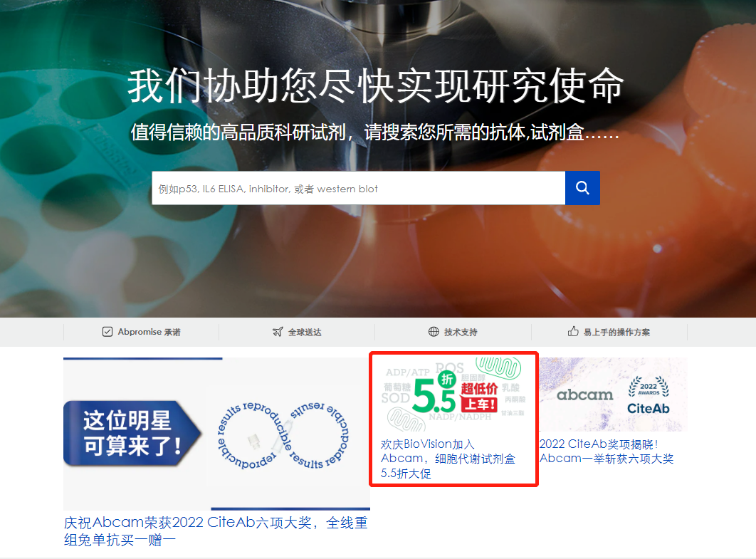
Task: Click the thumbs-up icon for 易上手的操作方案
Action: click(573, 331)
